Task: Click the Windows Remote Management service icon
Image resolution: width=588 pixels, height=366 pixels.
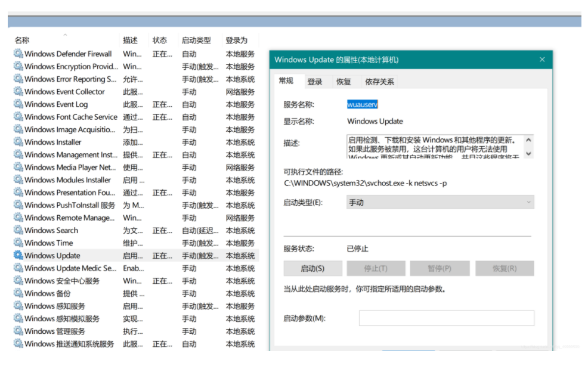Action: [18, 218]
